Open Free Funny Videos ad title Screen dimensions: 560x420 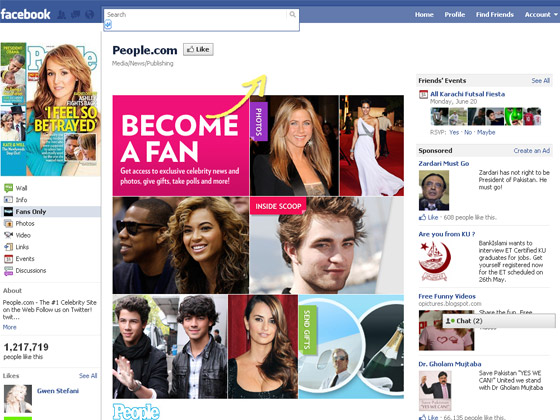447,296
